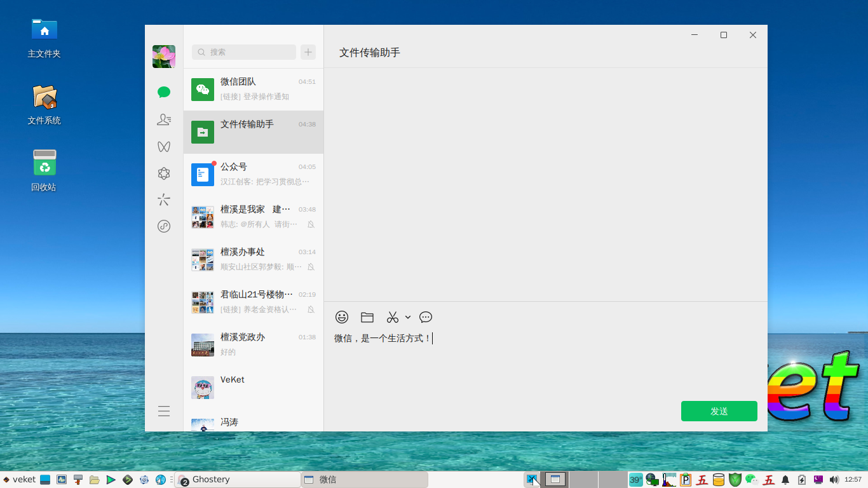
Task: Open the Mini Programs link icon in sidebar
Action: point(164,226)
